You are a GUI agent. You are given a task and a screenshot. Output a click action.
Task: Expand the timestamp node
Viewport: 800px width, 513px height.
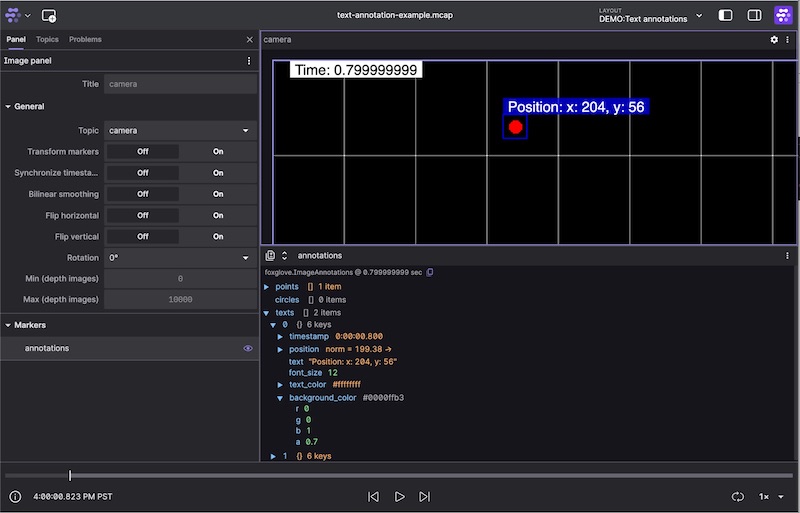[x=280, y=336]
